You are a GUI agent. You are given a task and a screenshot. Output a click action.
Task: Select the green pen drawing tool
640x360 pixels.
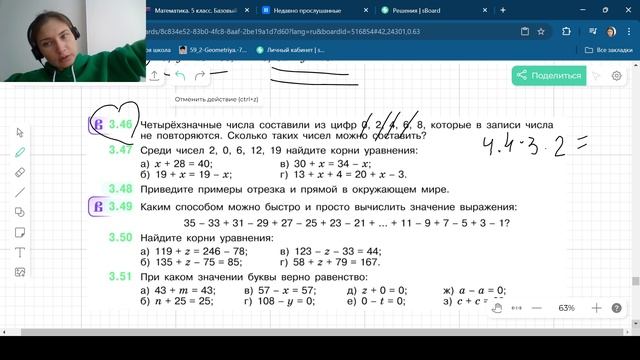click(x=20, y=152)
